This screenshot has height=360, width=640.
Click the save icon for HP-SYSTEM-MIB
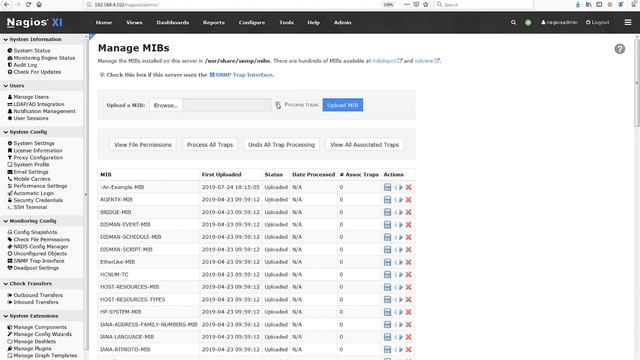tap(387, 312)
